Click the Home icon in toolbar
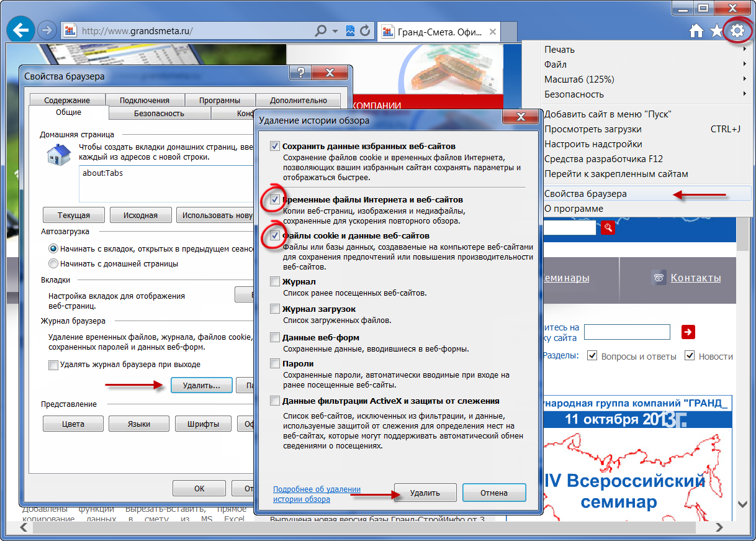The height and width of the screenshot is (541, 756). pos(696,31)
